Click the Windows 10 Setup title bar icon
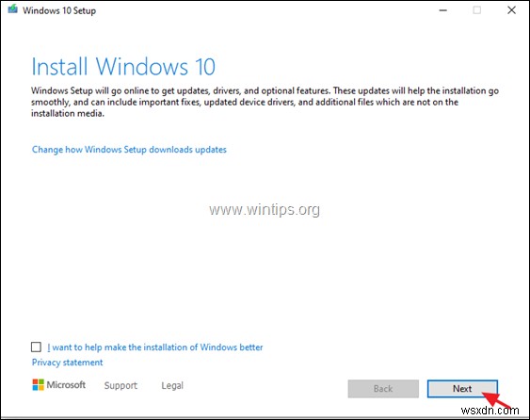530x420 pixels. [x=12, y=9]
